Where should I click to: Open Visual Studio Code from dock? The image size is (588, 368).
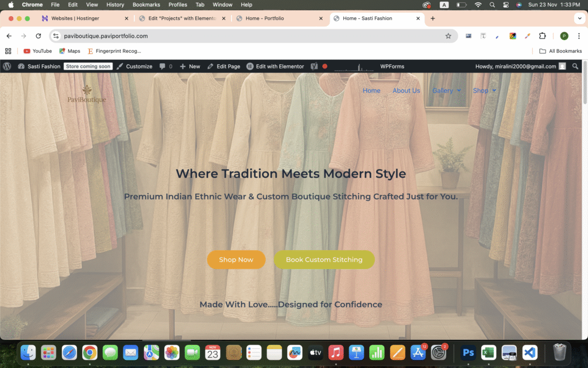pyautogui.click(x=529, y=352)
